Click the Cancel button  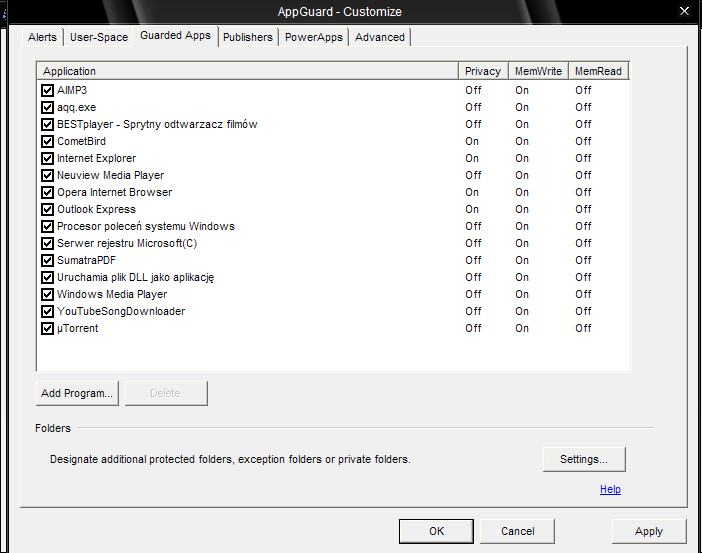[518, 531]
